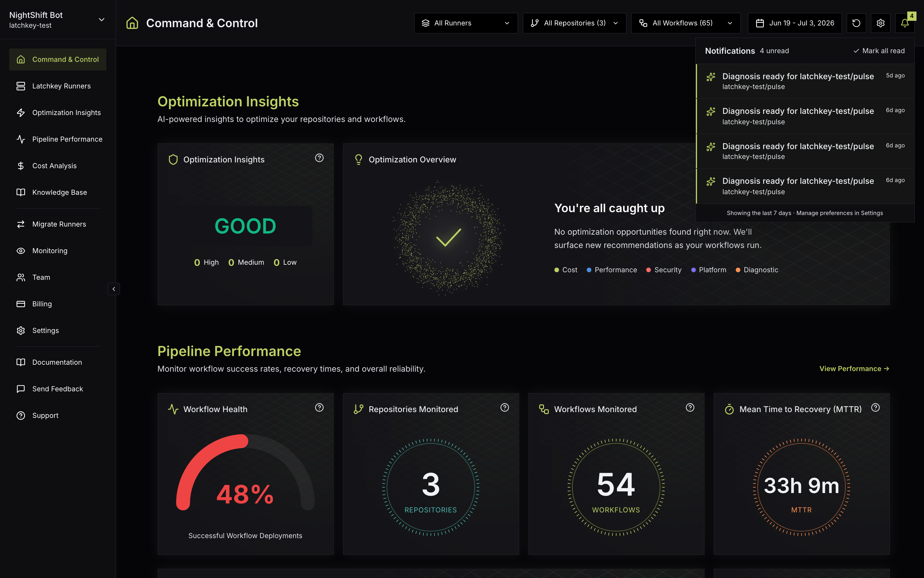924x578 pixels.
Task: Open the header settings gear icon
Action: tap(880, 23)
